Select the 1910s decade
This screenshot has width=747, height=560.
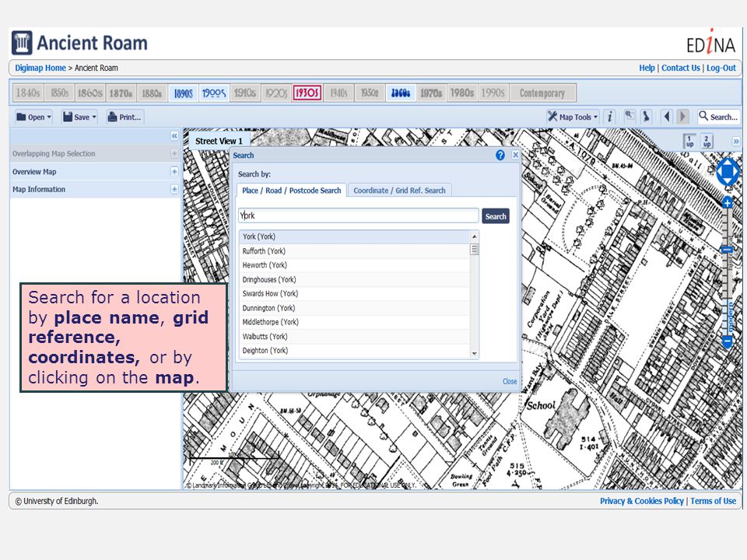(x=245, y=93)
